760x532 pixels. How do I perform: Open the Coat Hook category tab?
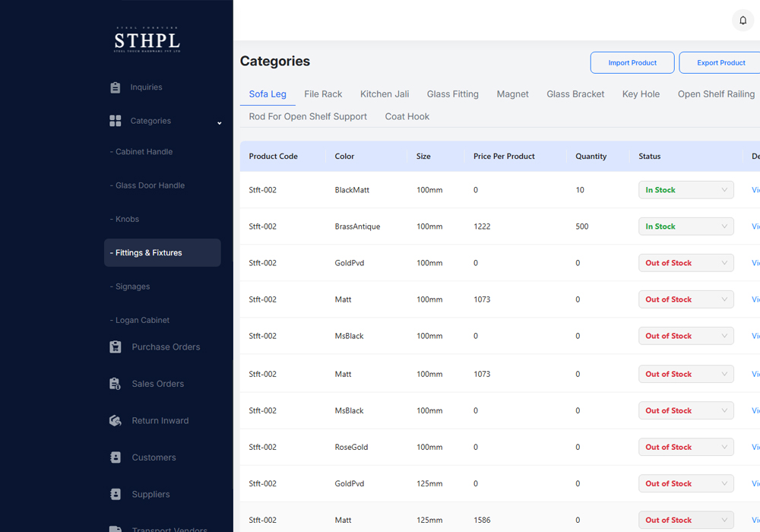tap(407, 116)
